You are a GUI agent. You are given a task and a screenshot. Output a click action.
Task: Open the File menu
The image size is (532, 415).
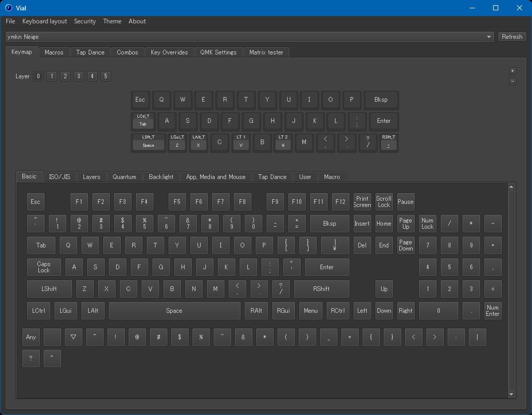(x=10, y=21)
